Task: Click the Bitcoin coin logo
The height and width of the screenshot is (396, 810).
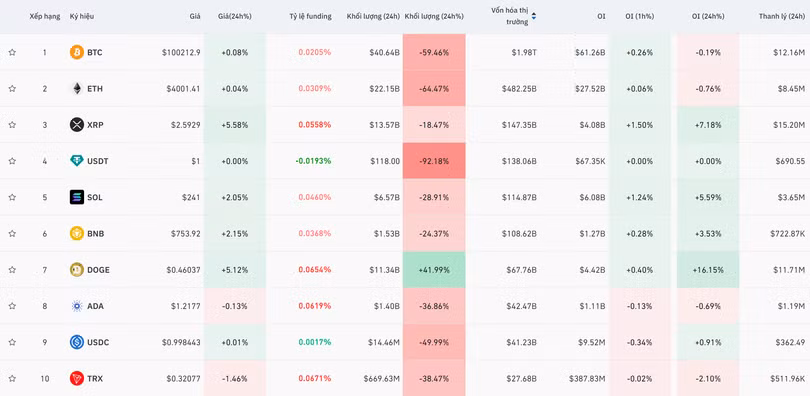Action: click(x=76, y=52)
